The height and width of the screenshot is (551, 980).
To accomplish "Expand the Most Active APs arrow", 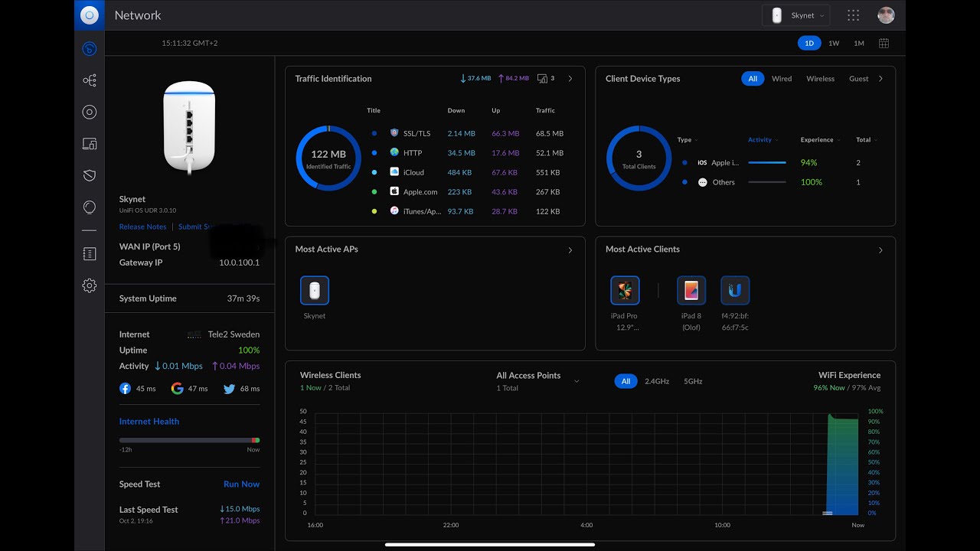I will 570,249.
